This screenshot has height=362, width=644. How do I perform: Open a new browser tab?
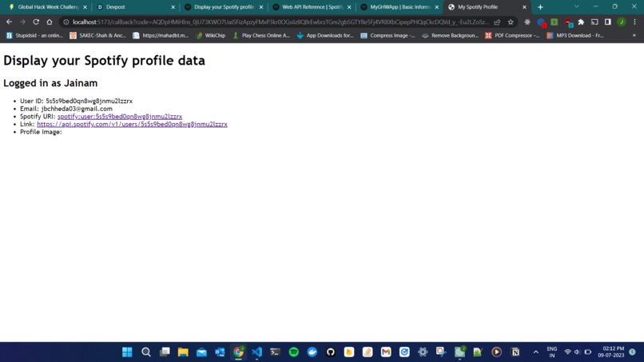(540, 7)
